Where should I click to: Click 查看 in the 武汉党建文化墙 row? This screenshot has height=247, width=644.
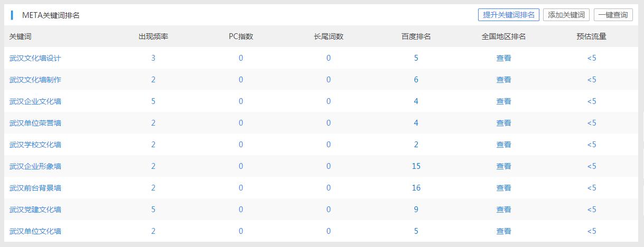click(x=503, y=210)
